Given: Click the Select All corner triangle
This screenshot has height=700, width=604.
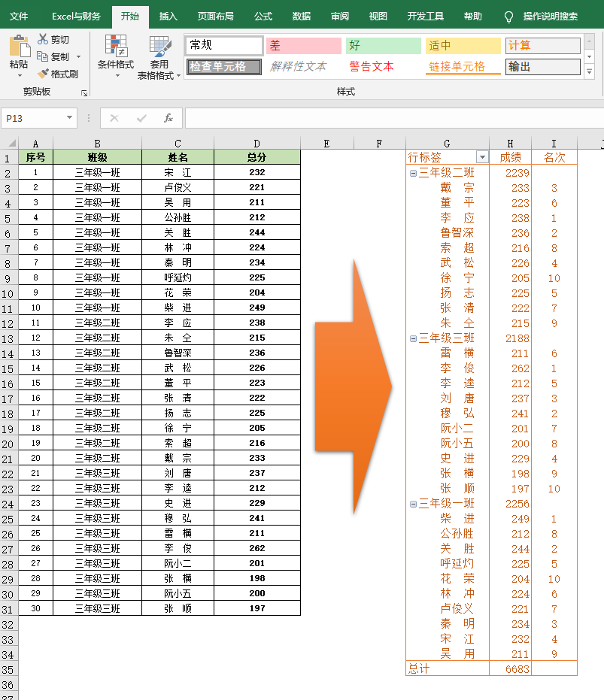Looking at the screenshot, I should click(12, 144).
